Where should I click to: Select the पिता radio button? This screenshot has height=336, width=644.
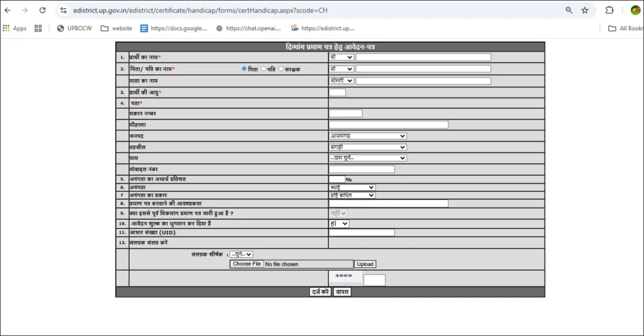coord(244,69)
